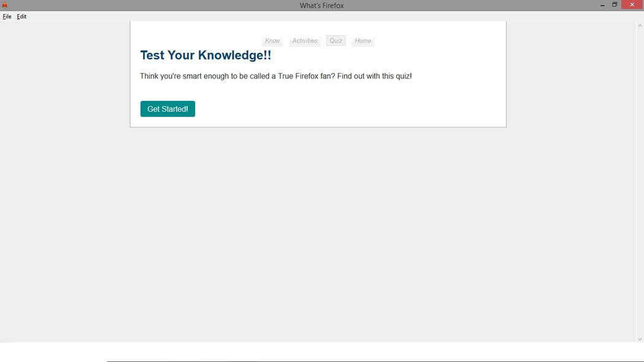Select the Quiz navigation tab
This screenshot has width=644, height=362.
click(x=335, y=41)
